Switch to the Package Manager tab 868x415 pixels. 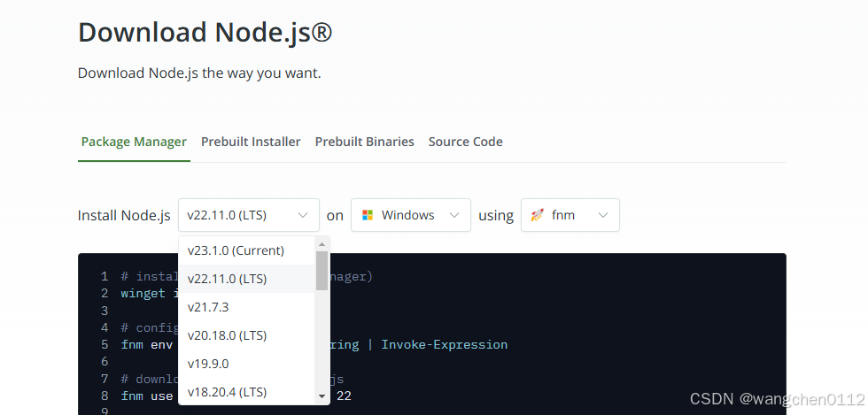point(134,142)
